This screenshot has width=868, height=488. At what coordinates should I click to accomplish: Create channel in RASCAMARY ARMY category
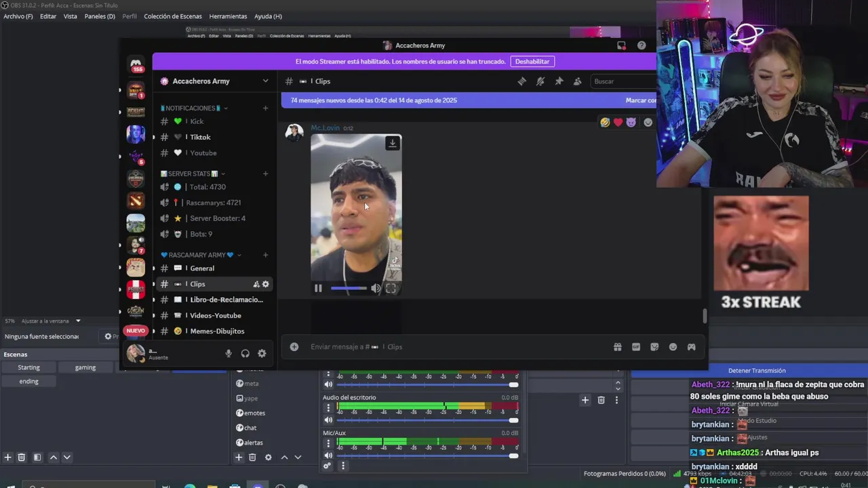coord(265,255)
